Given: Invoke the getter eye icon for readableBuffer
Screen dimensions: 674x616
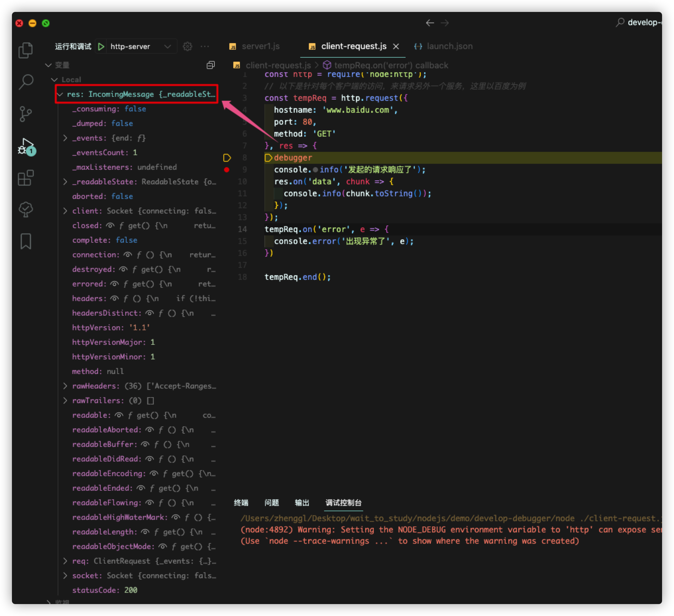Looking at the screenshot, I should pos(145,445).
